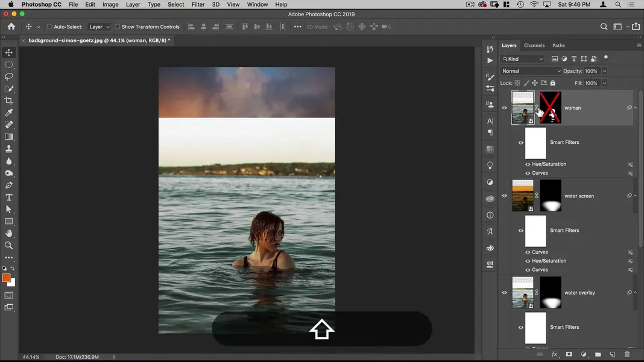Create a new layer group
Image resolution: width=644 pixels, height=362 pixels.
coord(598,354)
